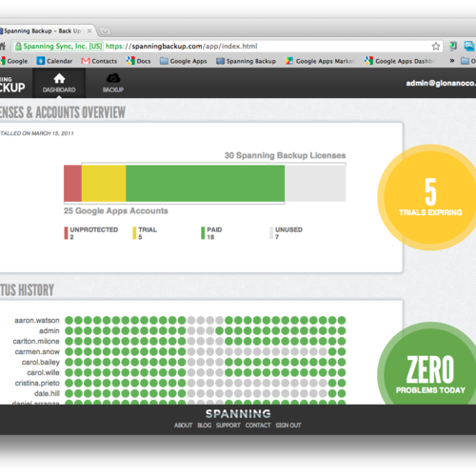Click the Unprotected 2 legend entry
This screenshot has width=476, height=476.
coord(91,233)
